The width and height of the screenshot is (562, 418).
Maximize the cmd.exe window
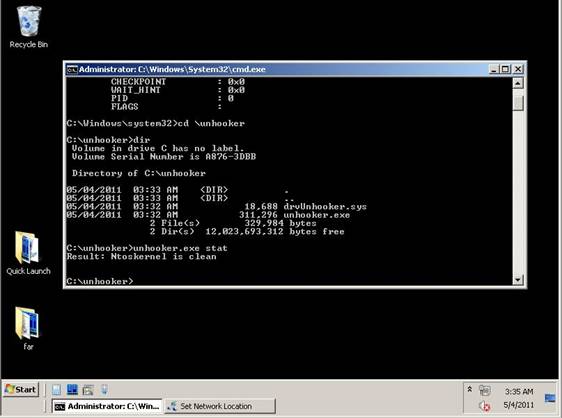tap(505, 69)
